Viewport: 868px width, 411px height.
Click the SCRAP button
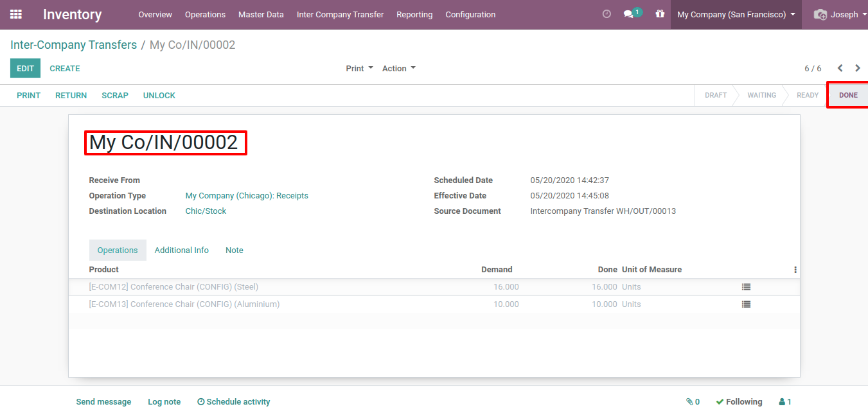(x=115, y=95)
